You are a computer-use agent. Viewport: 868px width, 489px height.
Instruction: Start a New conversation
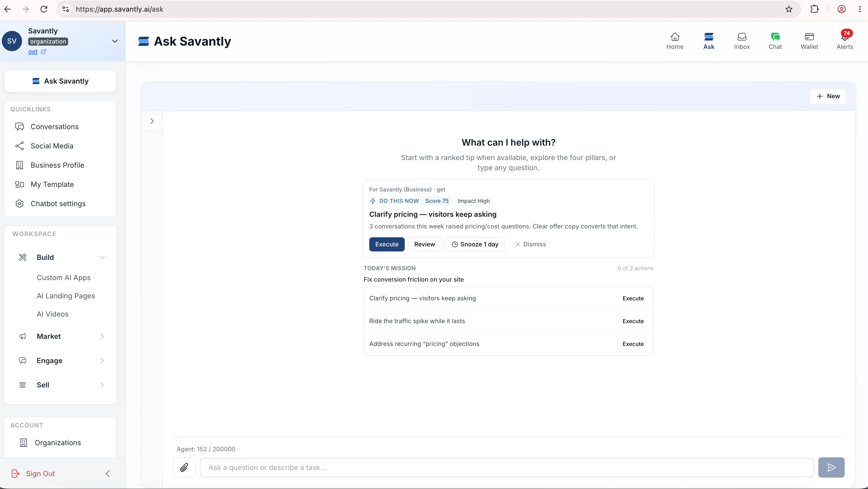(828, 96)
